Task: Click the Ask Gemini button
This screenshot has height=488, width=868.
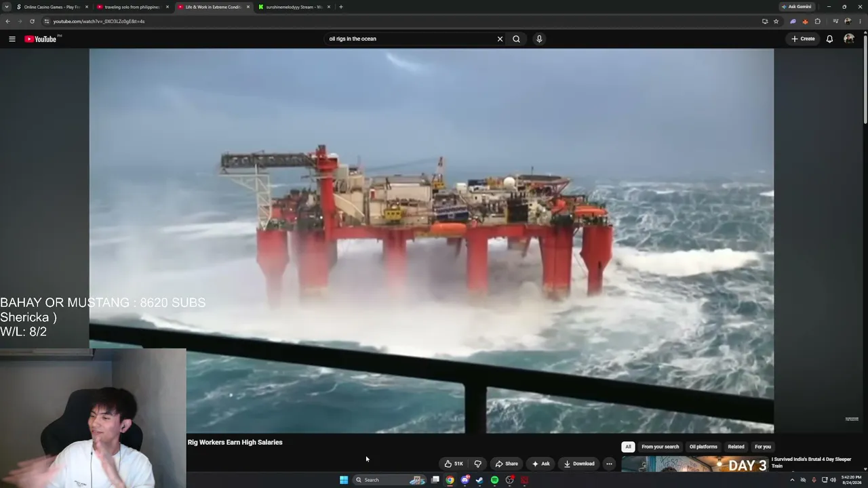Action: tap(797, 7)
